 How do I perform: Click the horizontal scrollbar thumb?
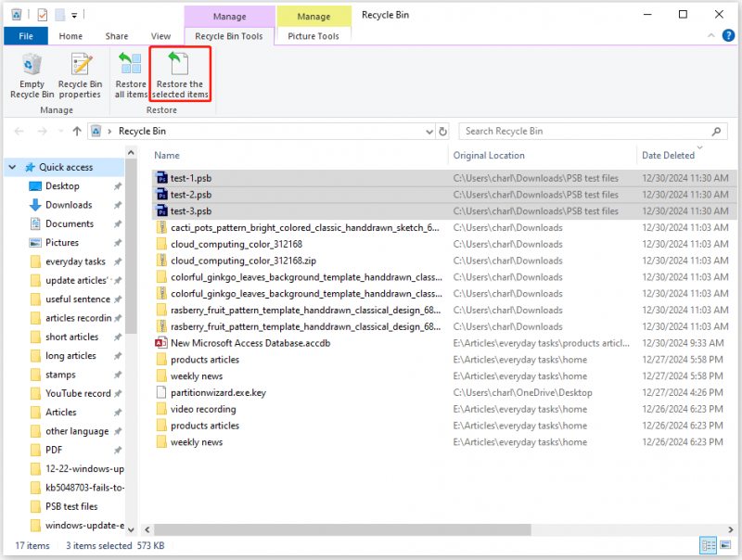[342, 529]
